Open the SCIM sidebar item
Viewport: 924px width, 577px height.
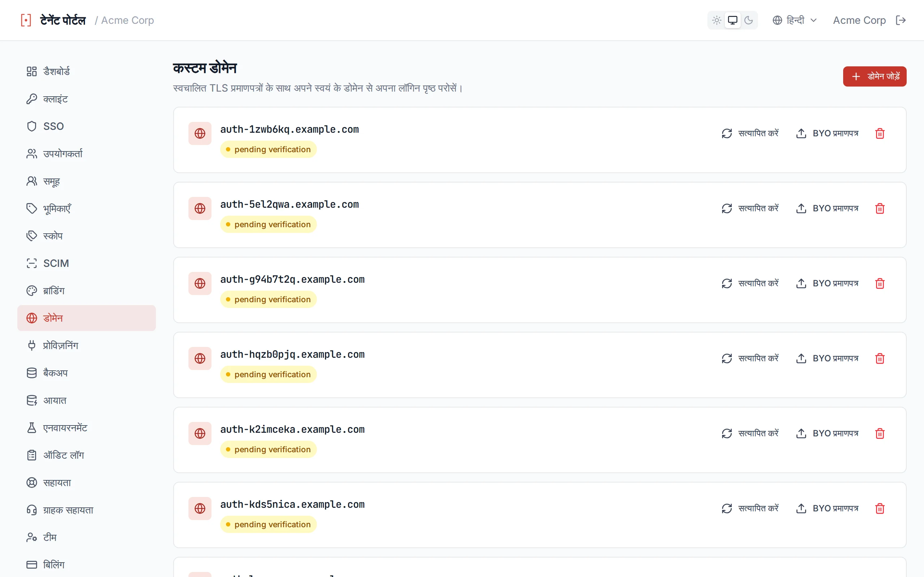coord(86,263)
